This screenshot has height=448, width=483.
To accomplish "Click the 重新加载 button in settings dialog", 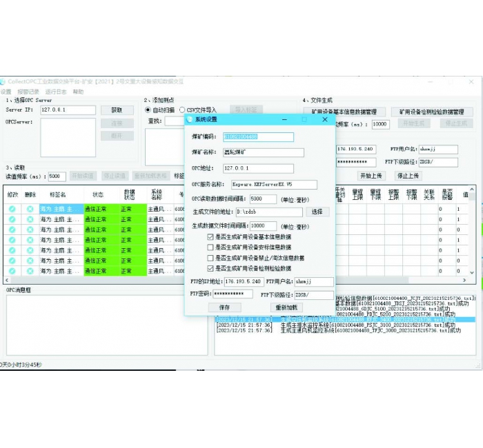I will coord(287,307).
